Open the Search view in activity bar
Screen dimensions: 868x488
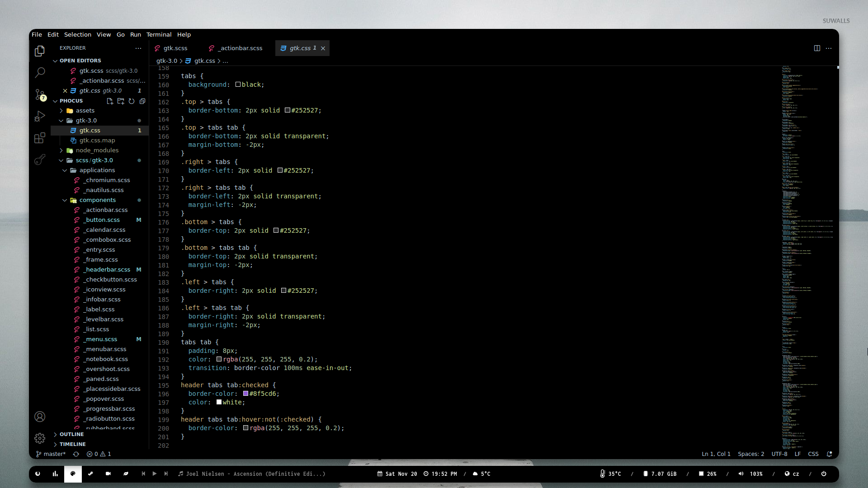[40, 72]
